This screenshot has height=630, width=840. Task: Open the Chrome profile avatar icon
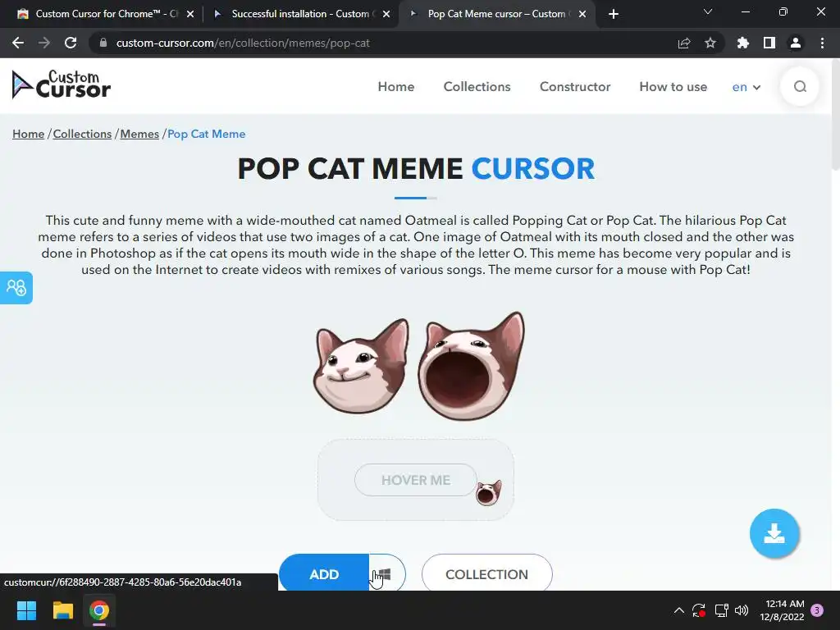[x=796, y=43]
